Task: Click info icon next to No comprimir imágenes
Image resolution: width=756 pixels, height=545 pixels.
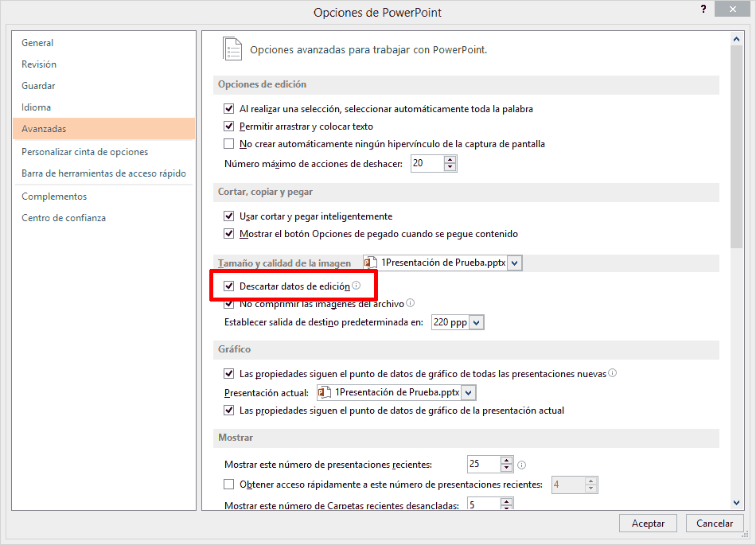Action: [x=411, y=303]
